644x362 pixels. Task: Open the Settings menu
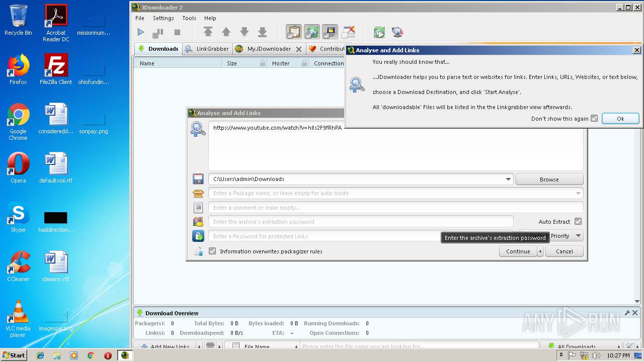(x=164, y=18)
